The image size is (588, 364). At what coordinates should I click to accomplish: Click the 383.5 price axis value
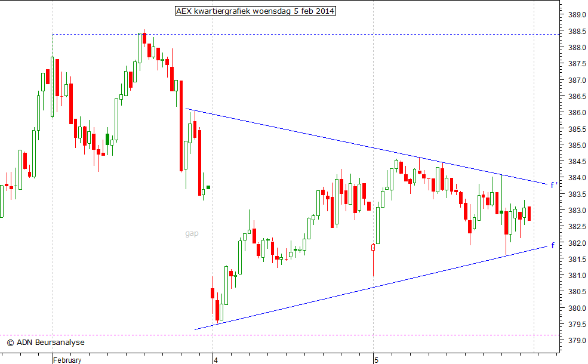[577, 194]
